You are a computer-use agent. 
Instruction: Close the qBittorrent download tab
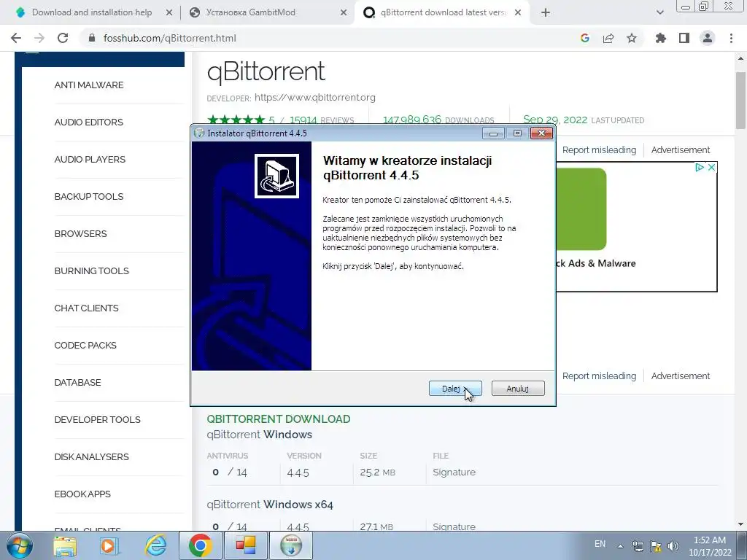(519, 13)
